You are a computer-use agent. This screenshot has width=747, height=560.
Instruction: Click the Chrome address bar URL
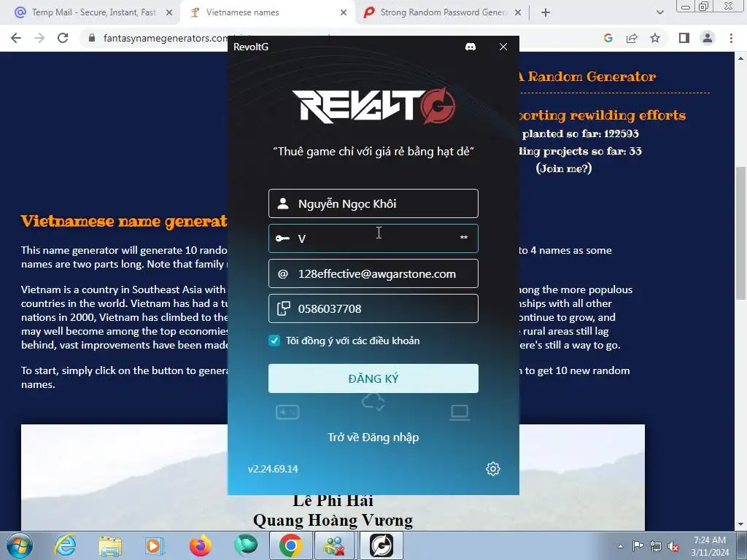[166, 38]
